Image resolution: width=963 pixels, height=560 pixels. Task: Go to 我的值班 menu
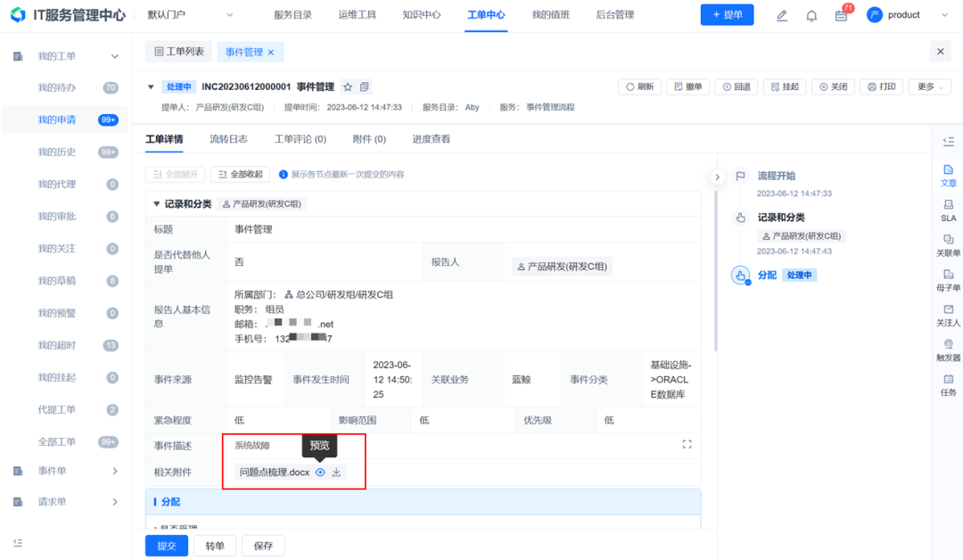(550, 15)
